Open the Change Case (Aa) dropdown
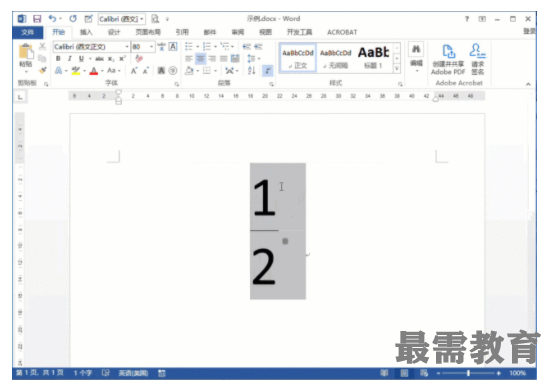This screenshot has height=387, width=547. (114, 71)
